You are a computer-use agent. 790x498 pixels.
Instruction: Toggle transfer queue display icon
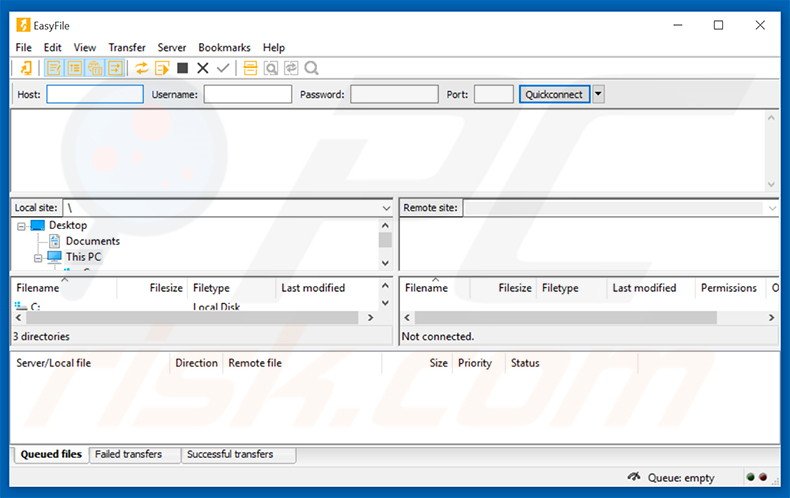(115, 68)
